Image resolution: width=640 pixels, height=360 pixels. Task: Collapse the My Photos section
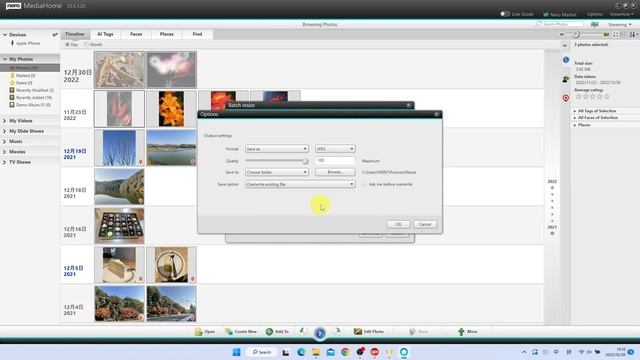pos(5,59)
